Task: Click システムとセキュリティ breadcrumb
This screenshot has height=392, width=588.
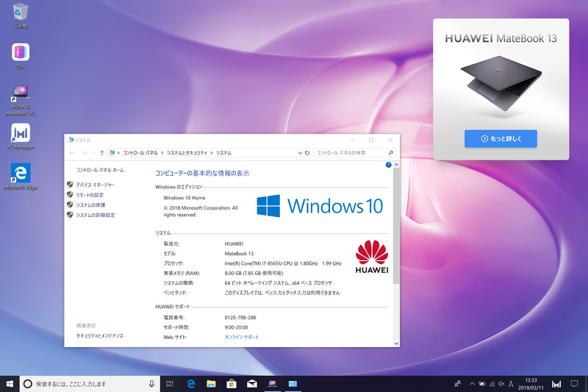Action: coord(187,153)
